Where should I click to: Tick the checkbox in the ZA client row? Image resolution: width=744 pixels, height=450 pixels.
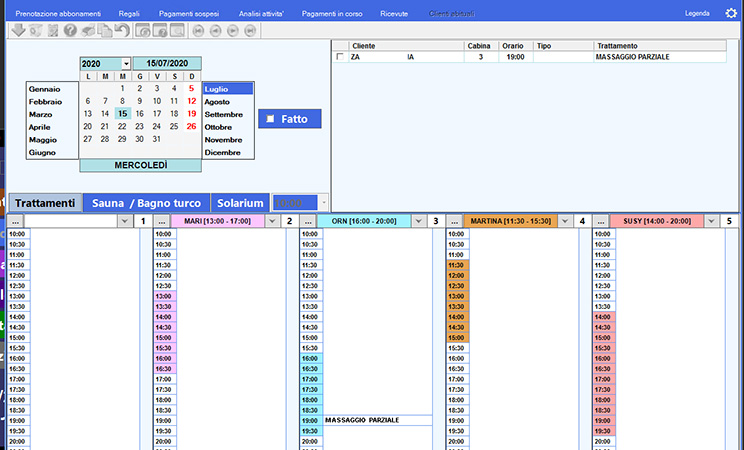(x=340, y=56)
